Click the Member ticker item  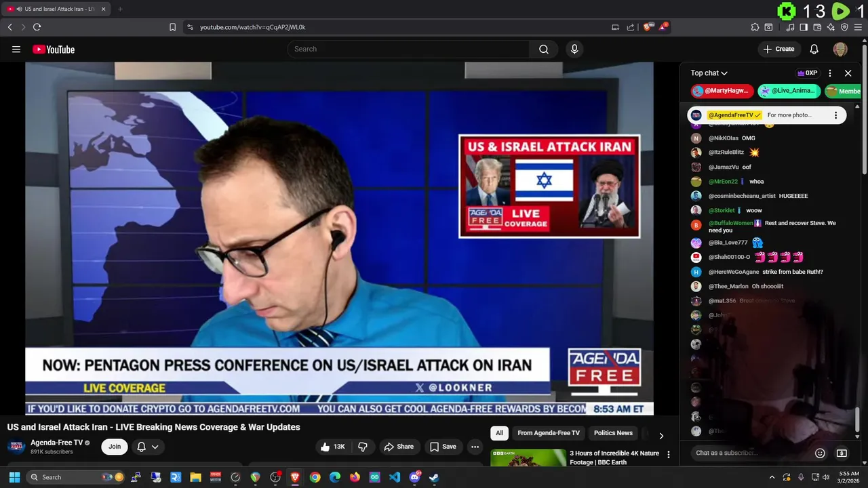[843, 91]
